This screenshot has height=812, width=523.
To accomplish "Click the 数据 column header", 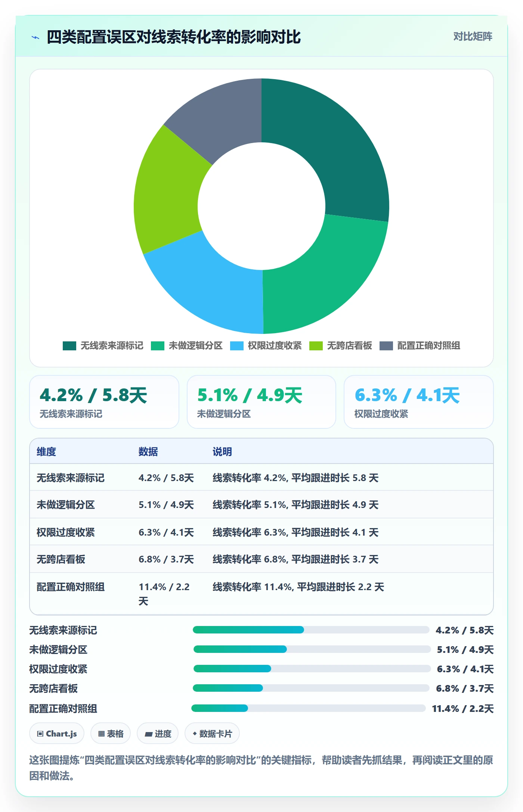I will [148, 452].
